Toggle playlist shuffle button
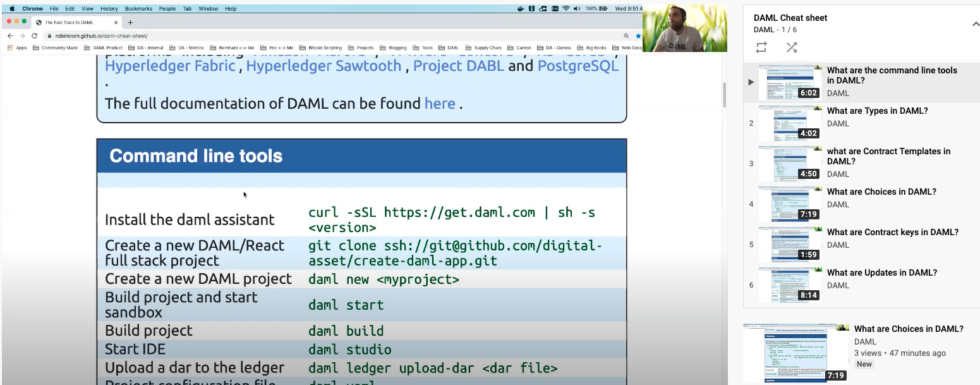This screenshot has height=385, width=980. (x=791, y=47)
